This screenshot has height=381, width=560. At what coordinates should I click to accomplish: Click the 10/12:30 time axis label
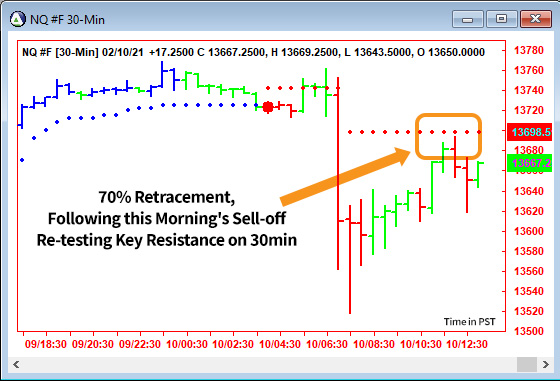[467, 344]
